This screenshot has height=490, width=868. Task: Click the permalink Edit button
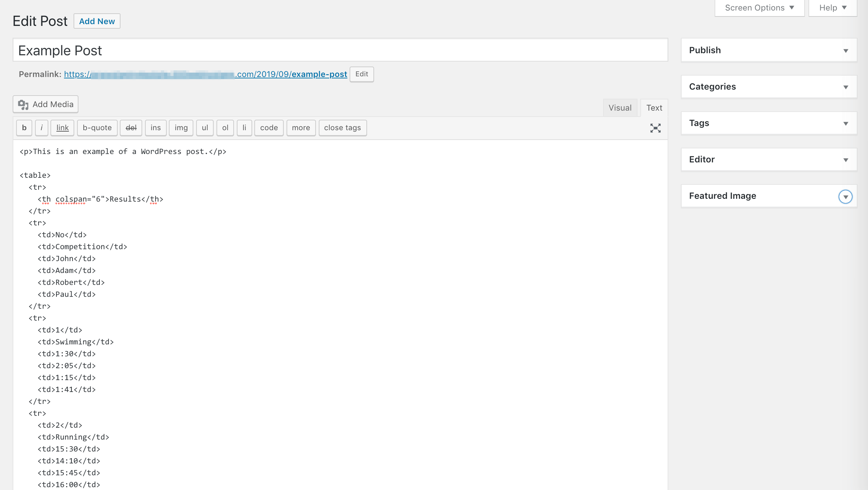pos(361,74)
